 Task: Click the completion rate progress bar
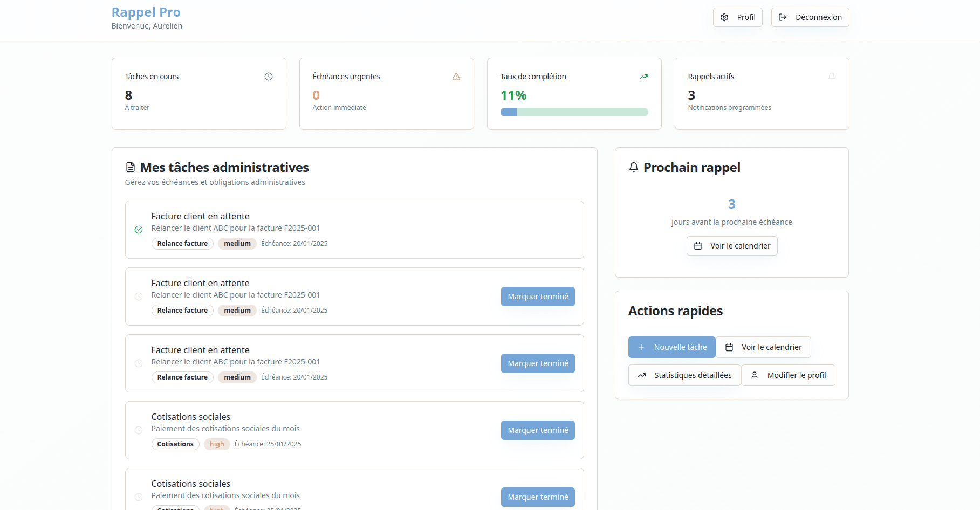[574, 112]
